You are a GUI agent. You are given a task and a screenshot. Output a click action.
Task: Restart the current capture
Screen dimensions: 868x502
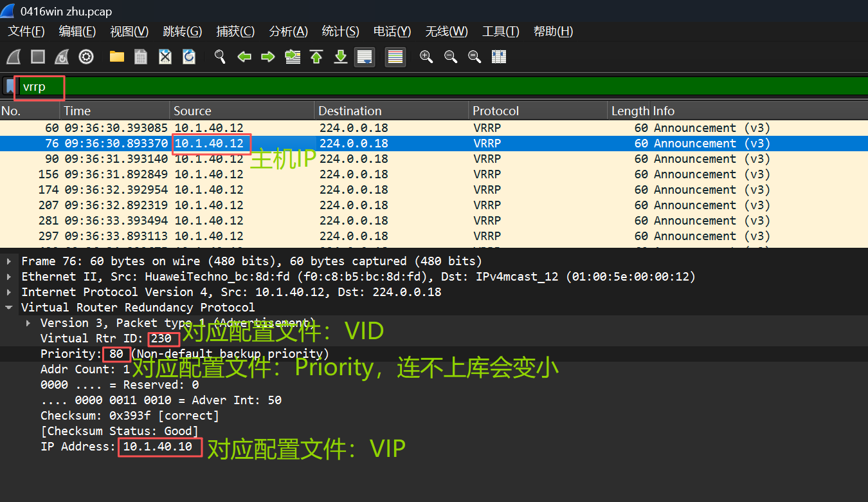pos(62,57)
